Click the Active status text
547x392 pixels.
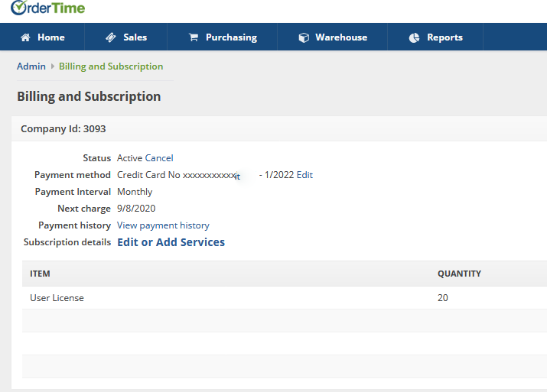[x=129, y=158]
